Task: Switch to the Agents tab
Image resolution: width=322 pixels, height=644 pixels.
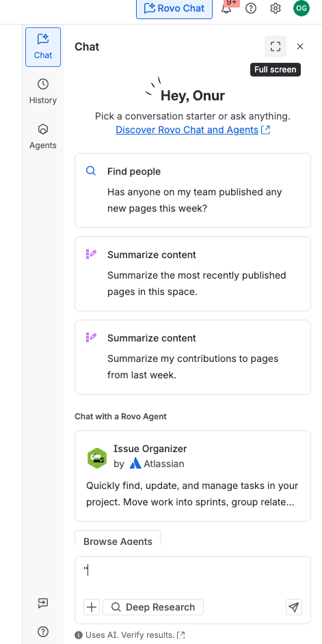Action: (43, 137)
